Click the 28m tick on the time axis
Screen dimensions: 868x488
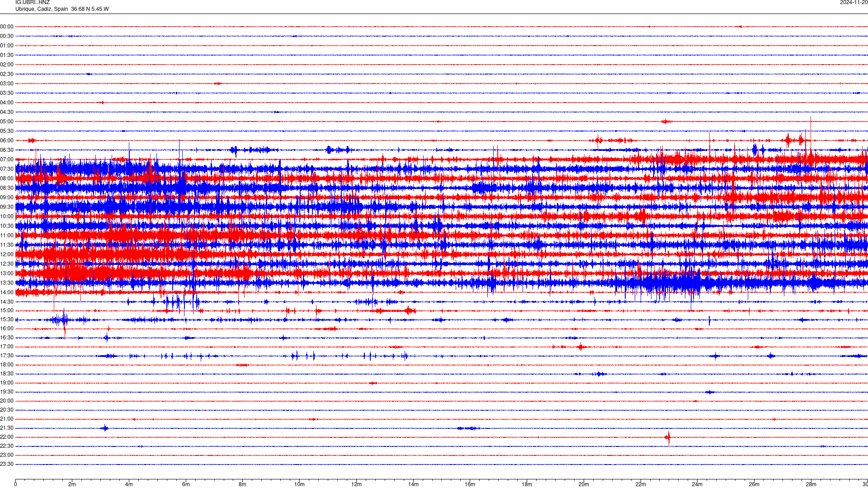pos(811,484)
